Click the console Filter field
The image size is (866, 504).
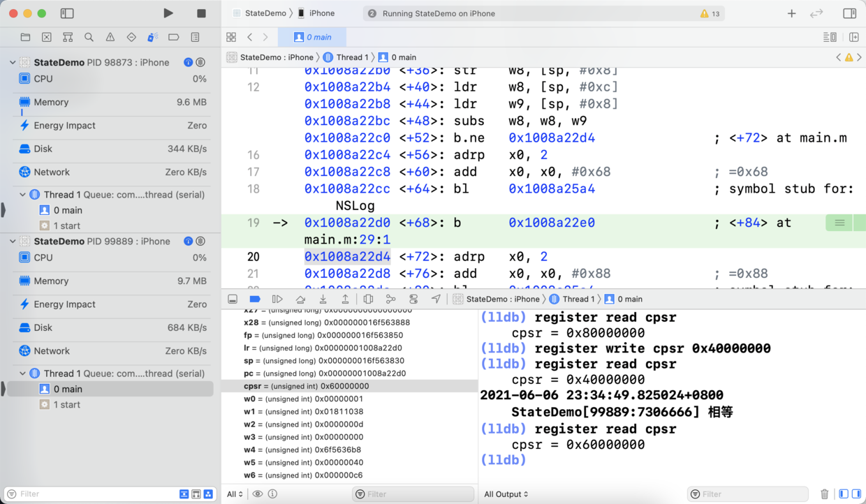[x=748, y=494]
